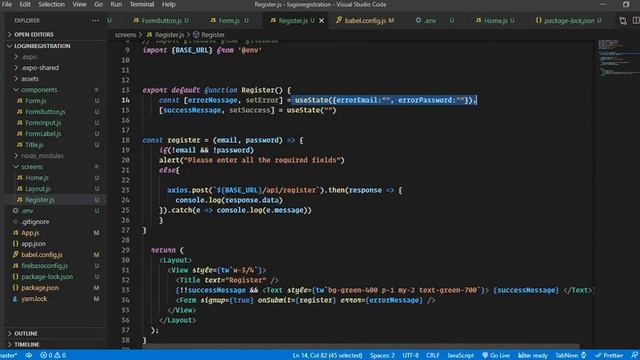Click 'Register.js' breadcrumb segment
Image resolution: width=640 pixels, height=360 pixels.
point(169,35)
